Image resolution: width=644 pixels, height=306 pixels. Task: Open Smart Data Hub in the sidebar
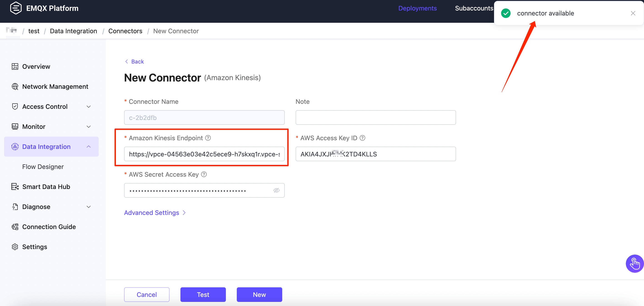[x=46, y=187]
